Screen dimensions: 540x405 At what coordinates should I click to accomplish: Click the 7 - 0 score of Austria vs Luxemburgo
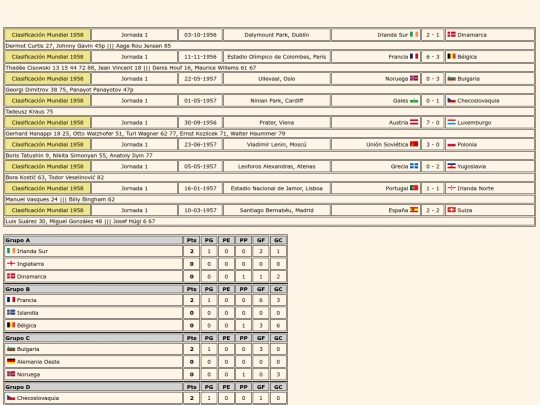[x=433, y=123]
